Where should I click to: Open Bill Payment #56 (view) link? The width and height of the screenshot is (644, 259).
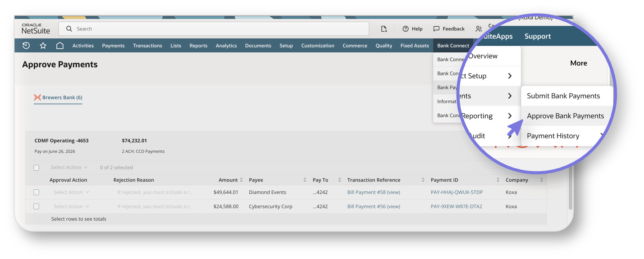click(x=374, y=206)
